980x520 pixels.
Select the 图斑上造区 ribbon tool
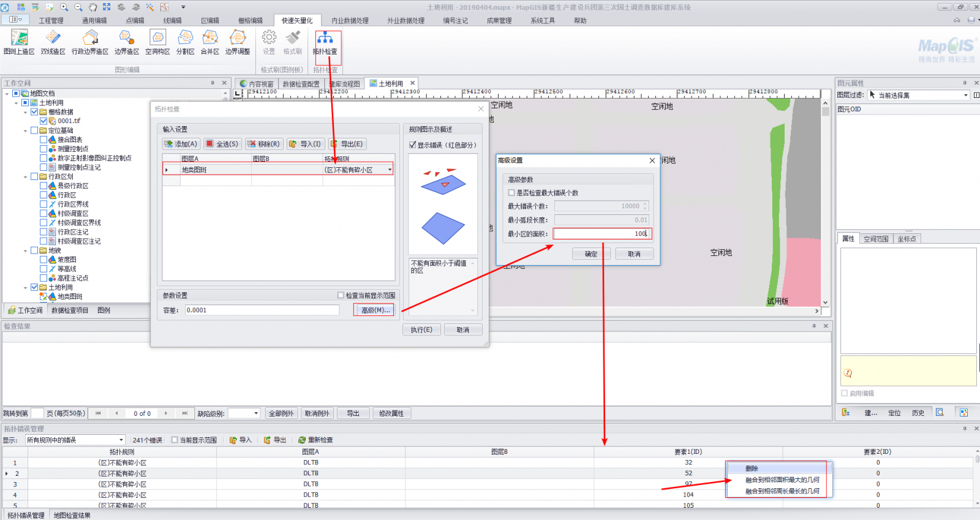click(19, 40)
